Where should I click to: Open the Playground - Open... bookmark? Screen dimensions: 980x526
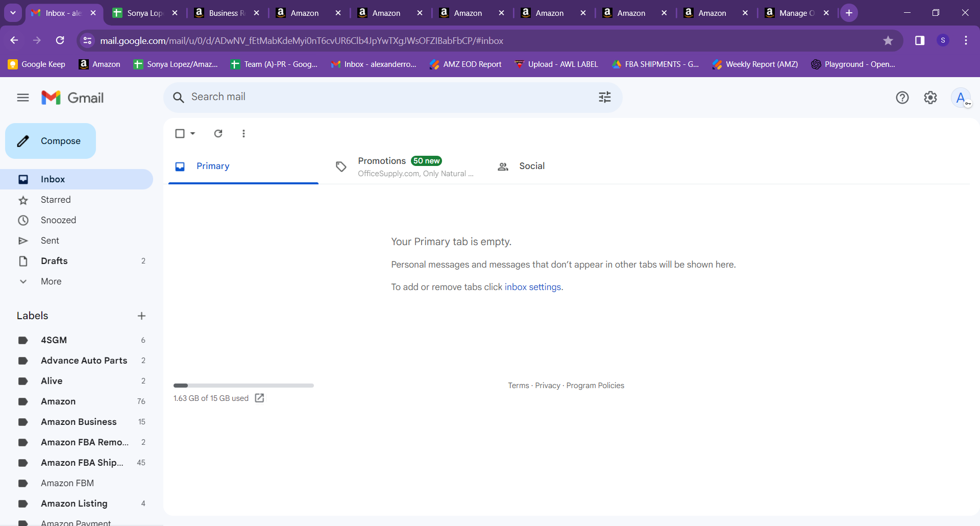853,64
